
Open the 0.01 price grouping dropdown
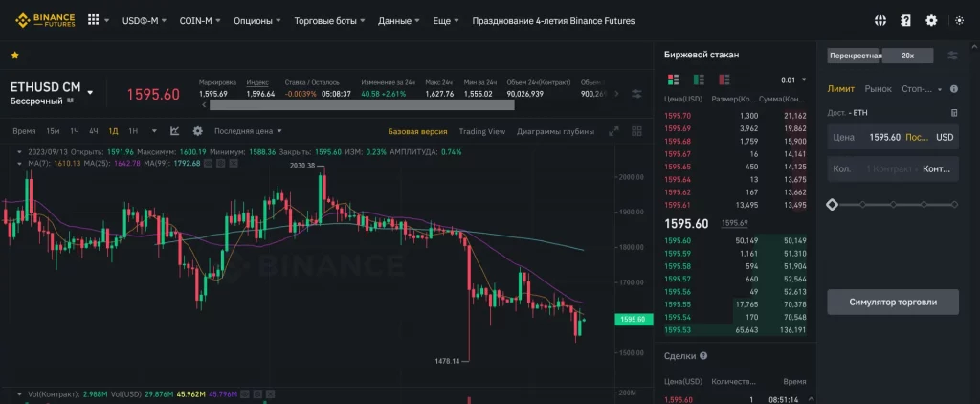[793, 80]
